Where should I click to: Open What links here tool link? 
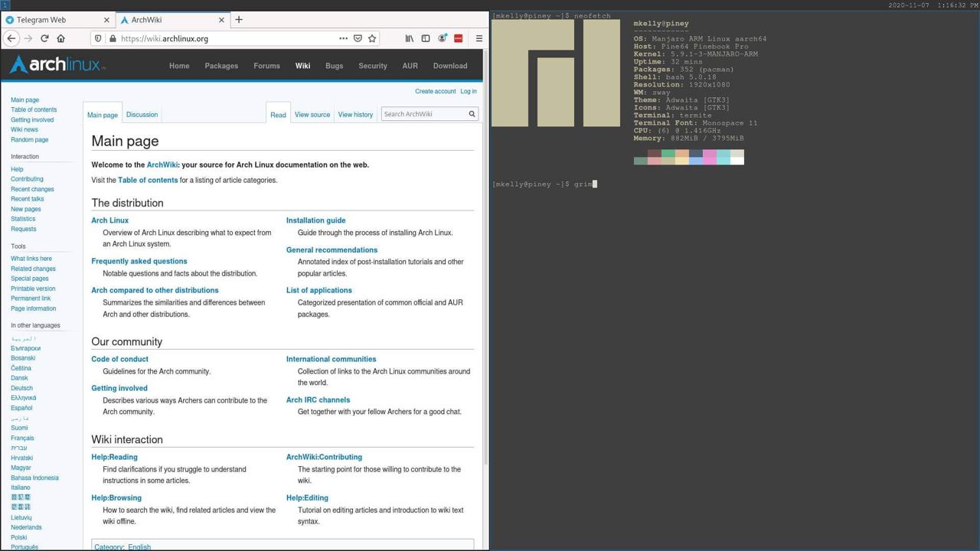click(31, 259)
